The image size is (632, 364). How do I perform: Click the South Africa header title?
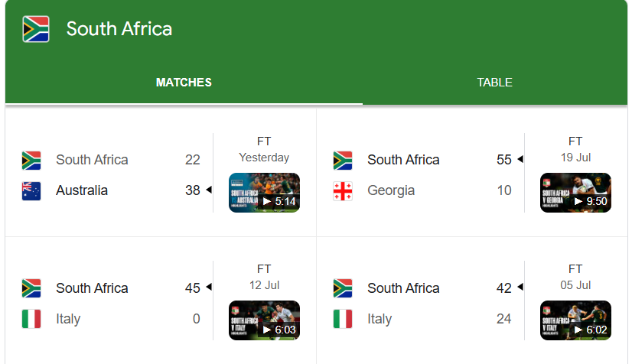click(x=119, y=29)
